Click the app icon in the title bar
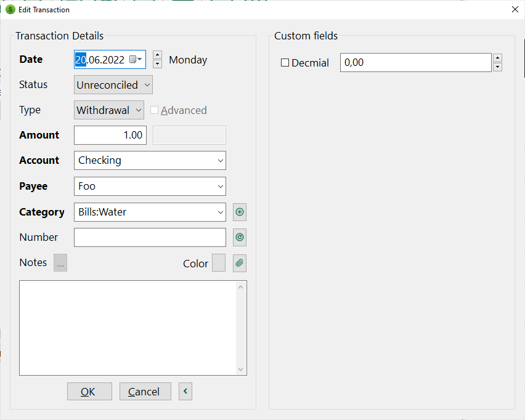 [x=9, y=9]
